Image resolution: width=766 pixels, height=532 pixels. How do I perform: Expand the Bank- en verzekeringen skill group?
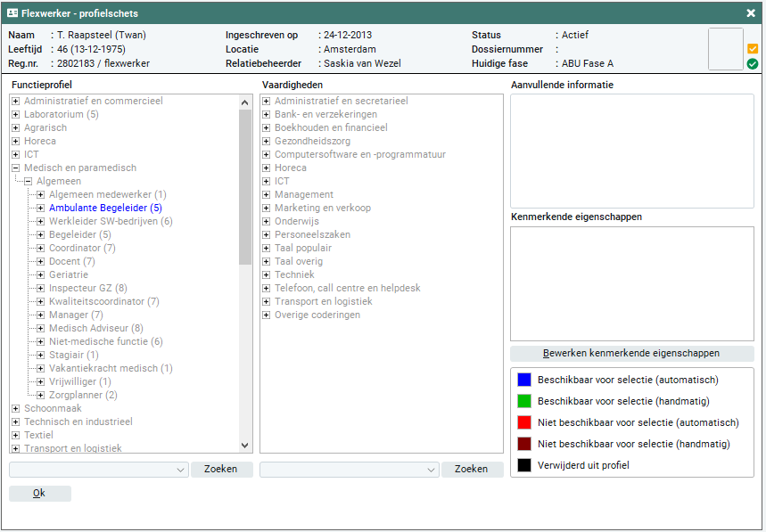tap(266, 114)
